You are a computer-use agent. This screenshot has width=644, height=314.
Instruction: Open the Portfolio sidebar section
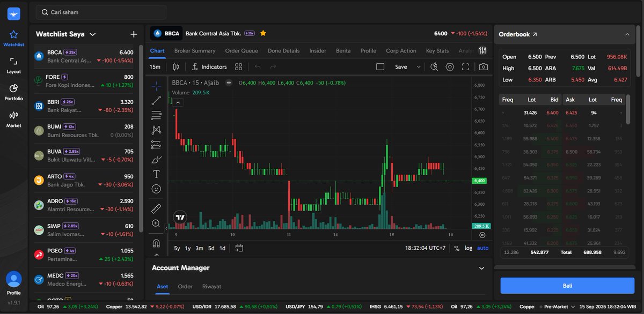[13, 92]
